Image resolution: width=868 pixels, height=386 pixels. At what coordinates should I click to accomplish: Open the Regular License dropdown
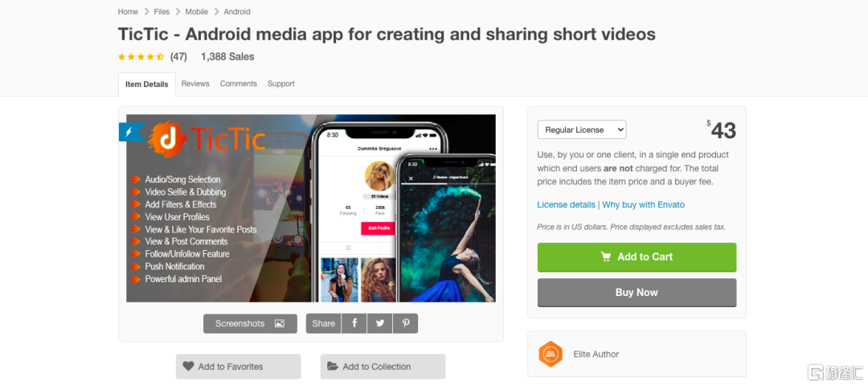coord(582,129)
